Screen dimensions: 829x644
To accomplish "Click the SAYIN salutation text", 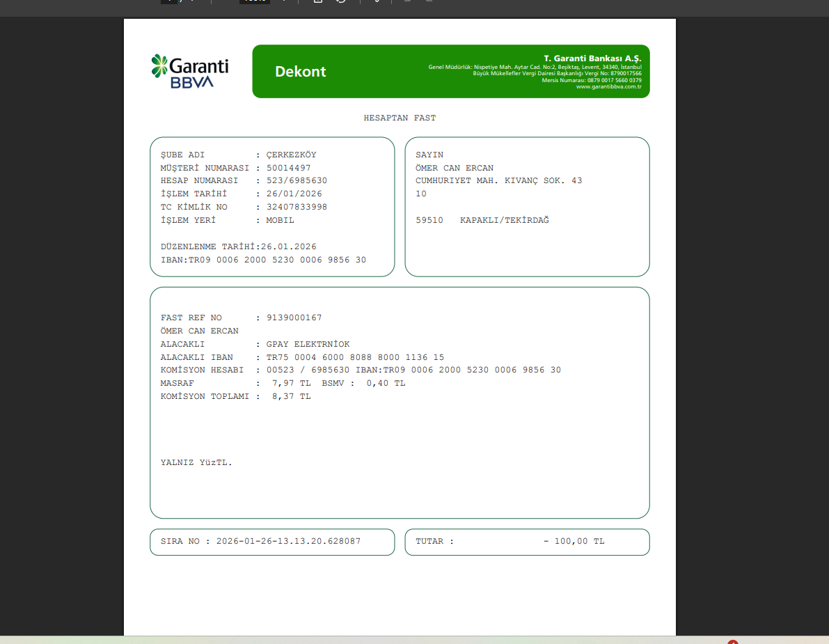I will pos(429,155).
